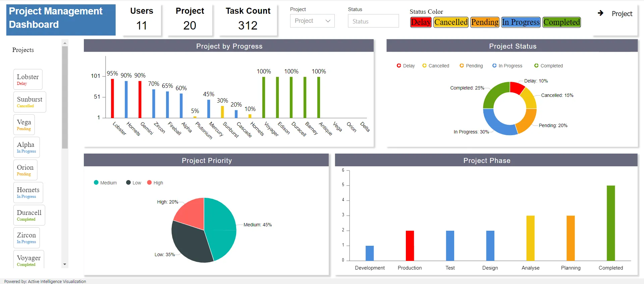Toggle the Completed legend marker in Project Status
This screenshot has height=284, width=644.
click(536, 66)
